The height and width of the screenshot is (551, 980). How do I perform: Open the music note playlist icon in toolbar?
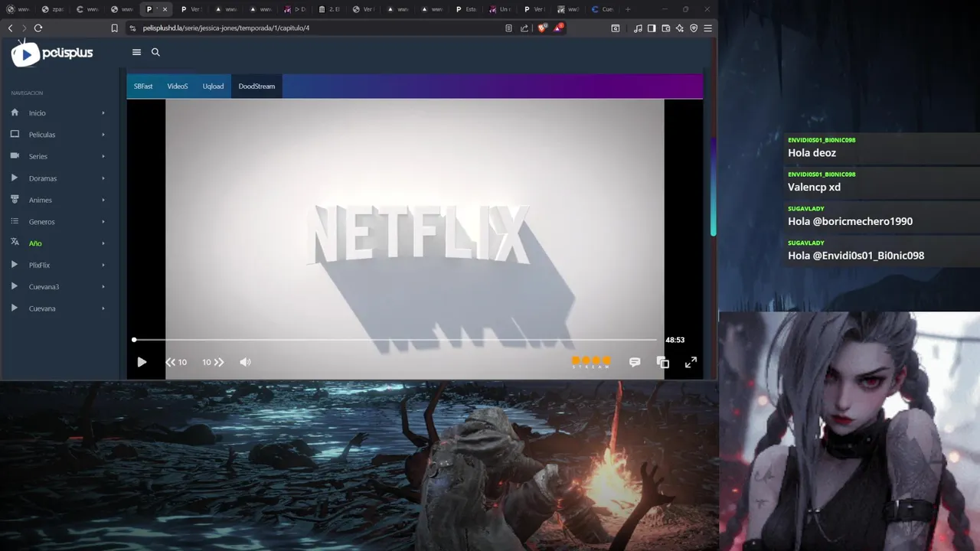point(638,28)
